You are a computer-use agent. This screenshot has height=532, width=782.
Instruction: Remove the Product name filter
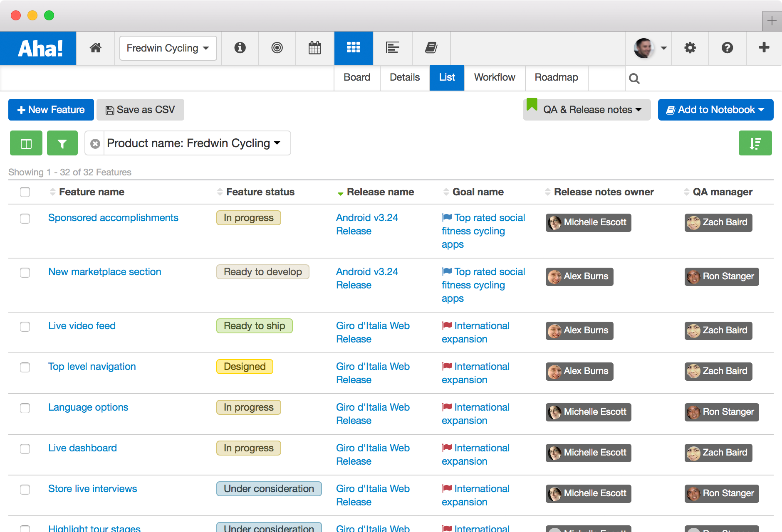point(95,143)
